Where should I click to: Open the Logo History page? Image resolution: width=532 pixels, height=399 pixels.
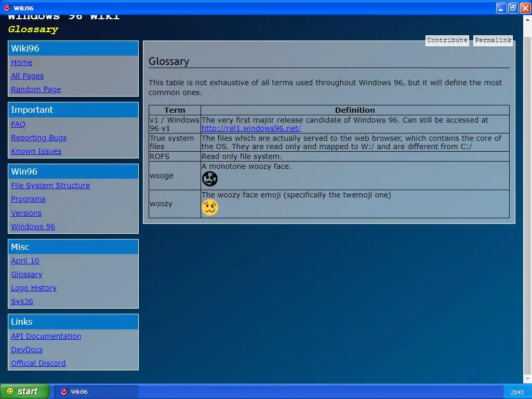click(34, 288)
